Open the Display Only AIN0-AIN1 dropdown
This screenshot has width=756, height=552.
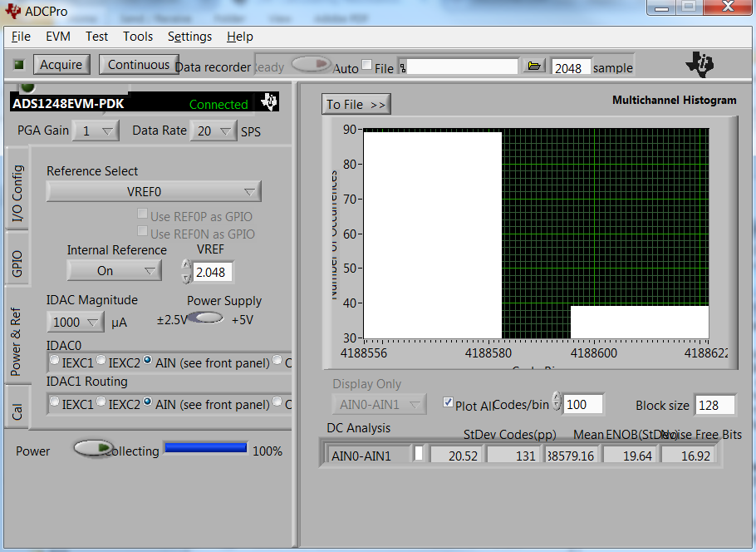[x=380, y=404]
